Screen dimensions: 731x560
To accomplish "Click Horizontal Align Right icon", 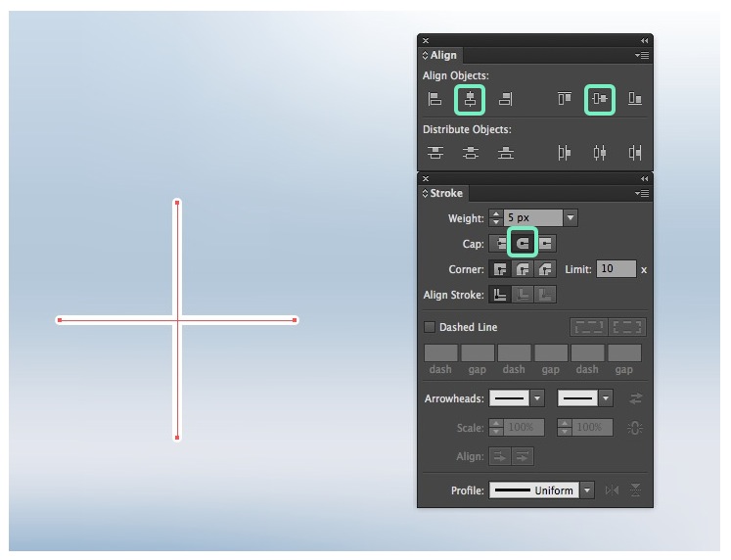I will coord(505,99).
